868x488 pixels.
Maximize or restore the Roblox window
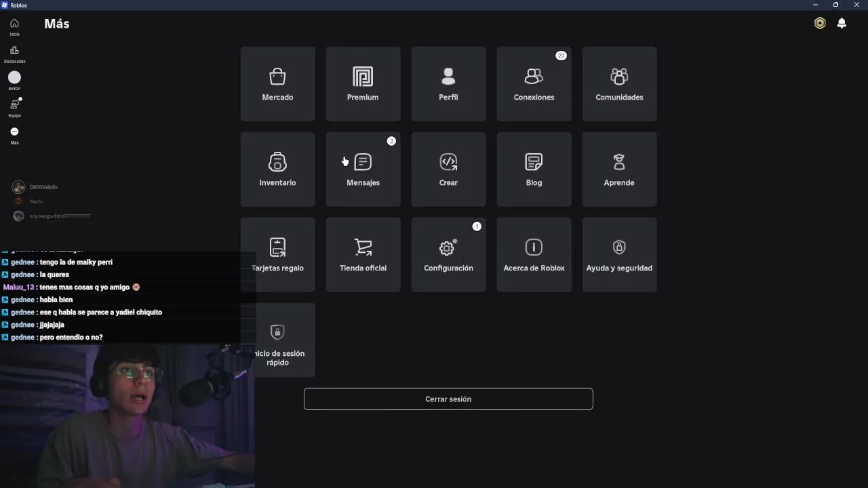835,5
